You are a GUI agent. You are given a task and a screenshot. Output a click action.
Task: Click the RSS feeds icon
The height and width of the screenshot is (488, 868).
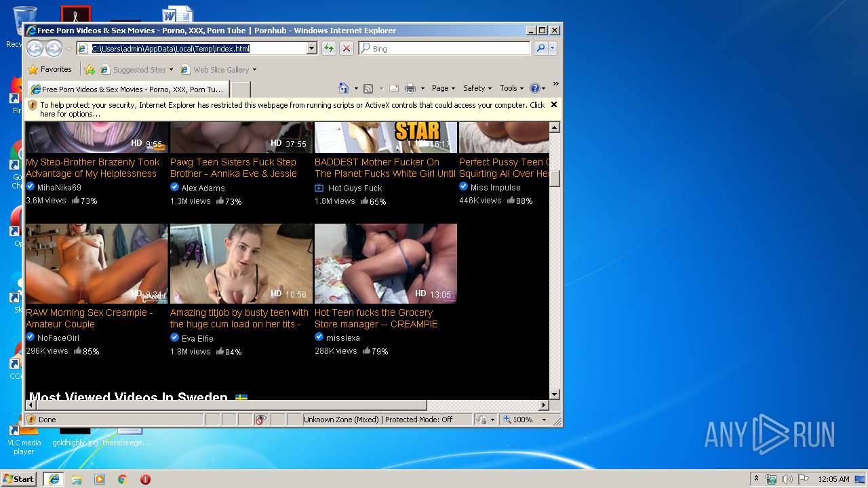(x=368, y=88)
